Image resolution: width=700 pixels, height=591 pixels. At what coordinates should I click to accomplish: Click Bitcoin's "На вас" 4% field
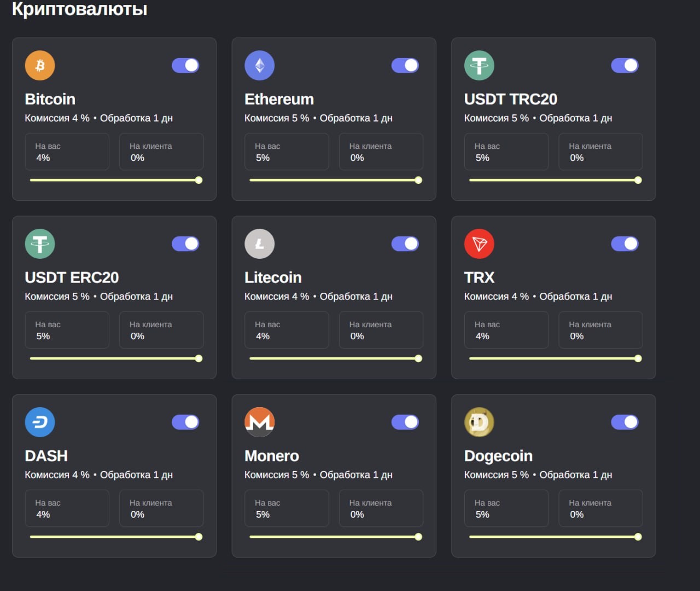tap(67, 152)
